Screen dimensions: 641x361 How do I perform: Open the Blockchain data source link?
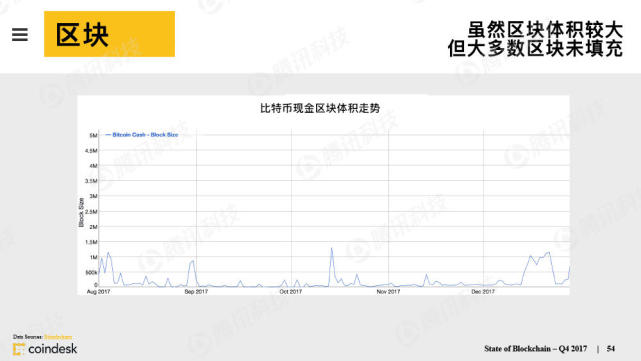[58, 337]
